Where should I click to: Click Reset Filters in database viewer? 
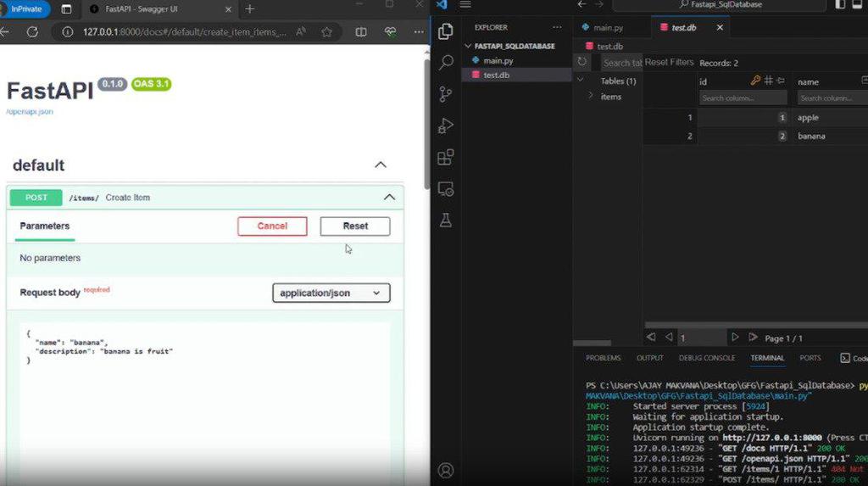(x=669, y=62)
